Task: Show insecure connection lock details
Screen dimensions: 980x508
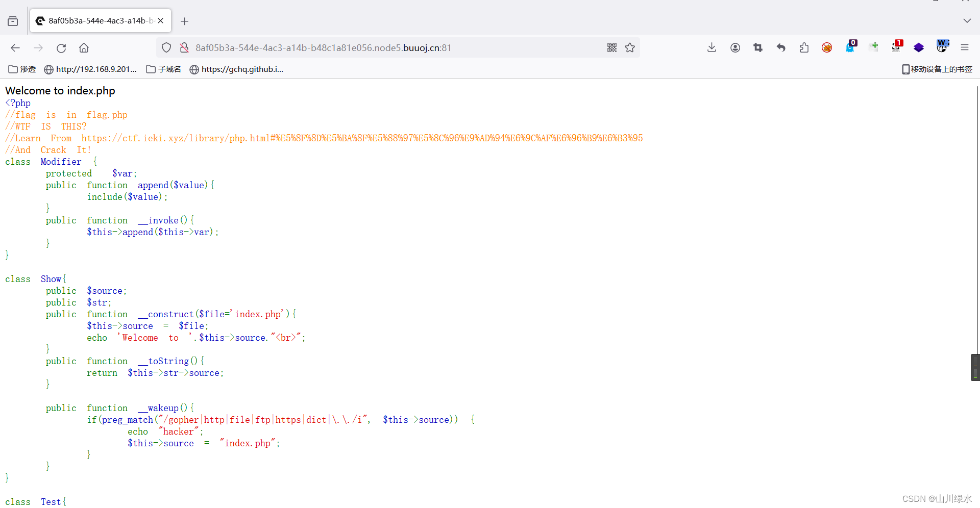Action: coord(184,48)
